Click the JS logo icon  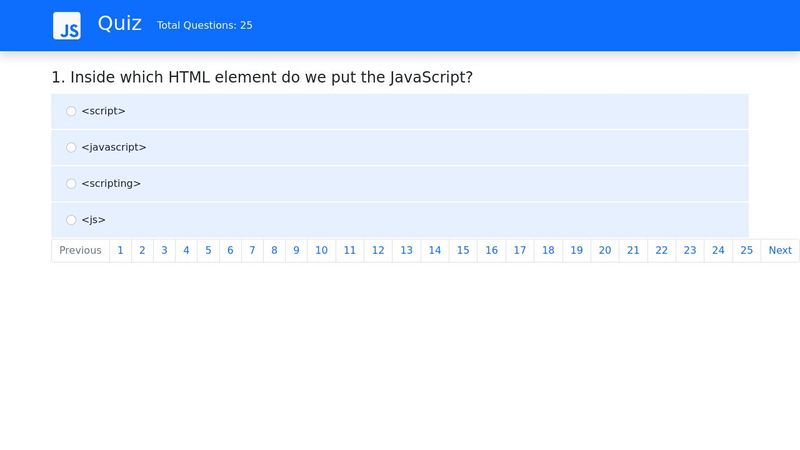67,26
